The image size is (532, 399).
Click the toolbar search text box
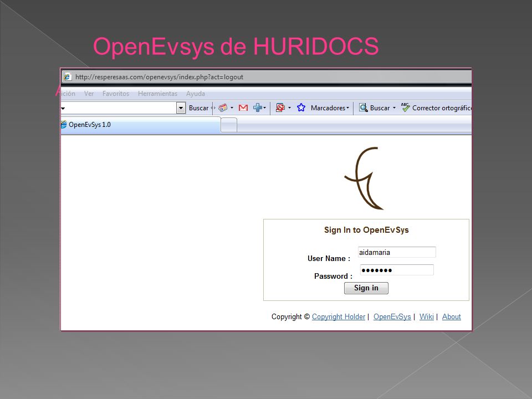[x=119, y=108]
